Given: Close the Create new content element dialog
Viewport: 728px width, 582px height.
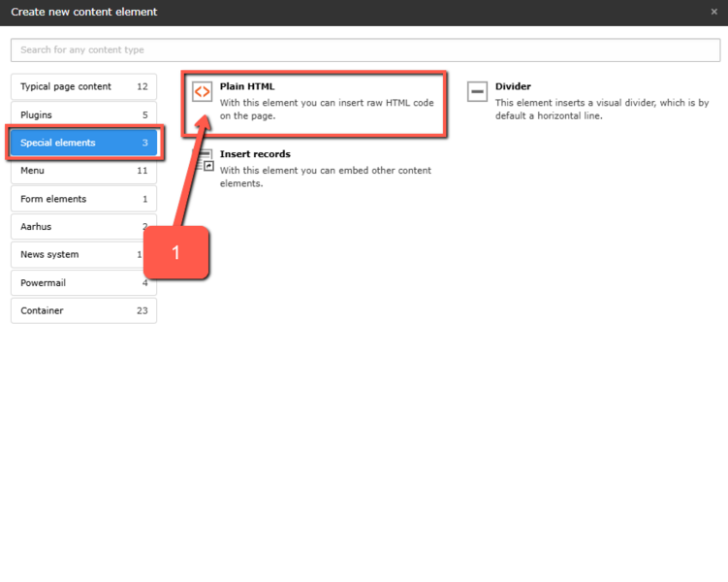Looking at the screenshot, I should [x=714, y=13].
